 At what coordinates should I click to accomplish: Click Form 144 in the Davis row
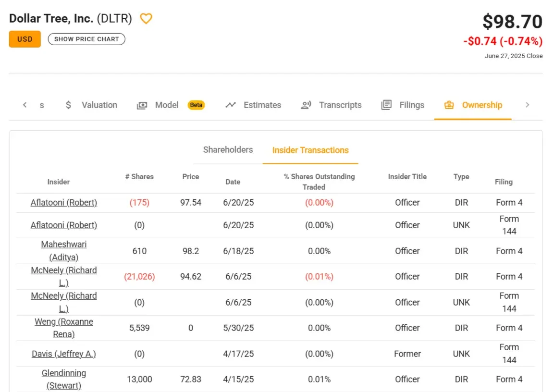509,354
